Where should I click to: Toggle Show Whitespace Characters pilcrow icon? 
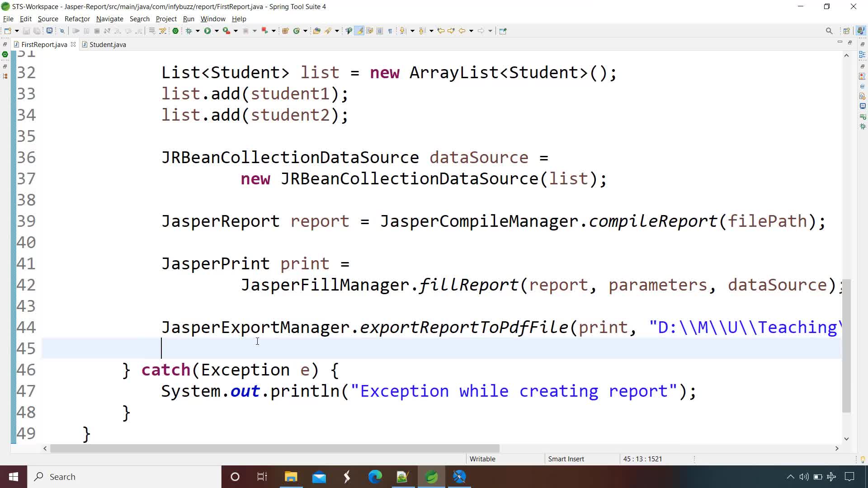pos(390,31)
